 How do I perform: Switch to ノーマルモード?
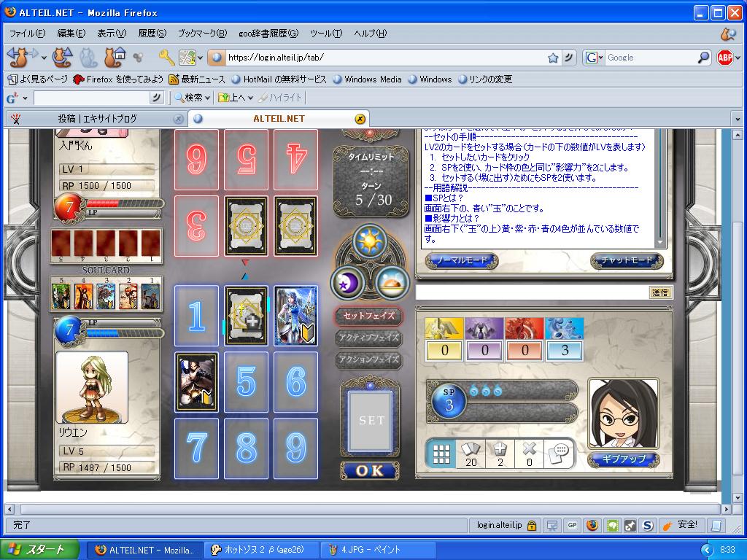click(x=462, y=260)
